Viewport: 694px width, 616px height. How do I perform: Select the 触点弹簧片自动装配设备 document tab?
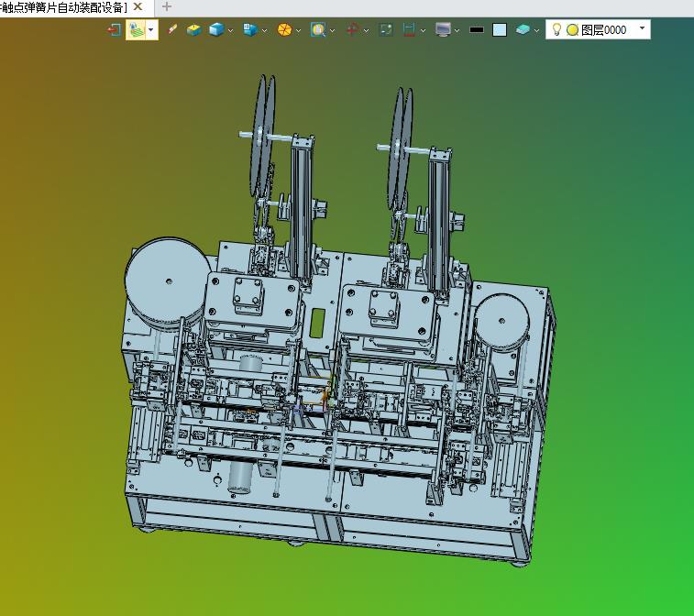62,6
